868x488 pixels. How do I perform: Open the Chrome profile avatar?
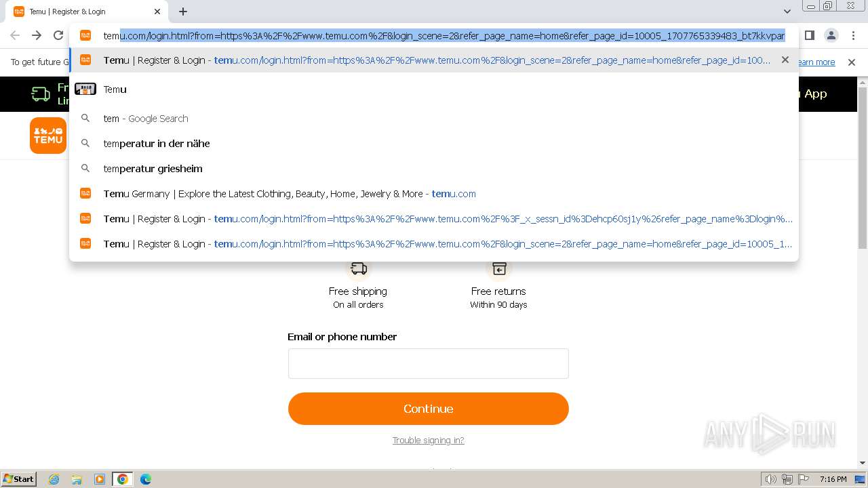831,35
